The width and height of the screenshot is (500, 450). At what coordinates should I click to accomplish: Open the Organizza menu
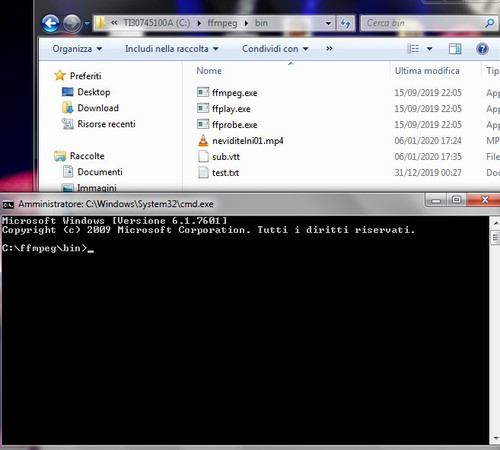[77, 49]
